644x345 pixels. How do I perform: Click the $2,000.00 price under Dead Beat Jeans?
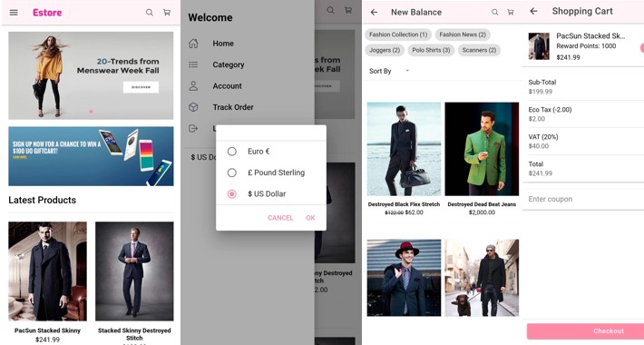[482, 212]
